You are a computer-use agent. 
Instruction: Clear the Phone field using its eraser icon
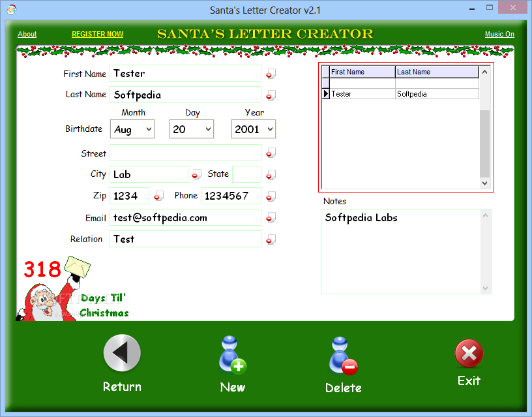(271, 196)
